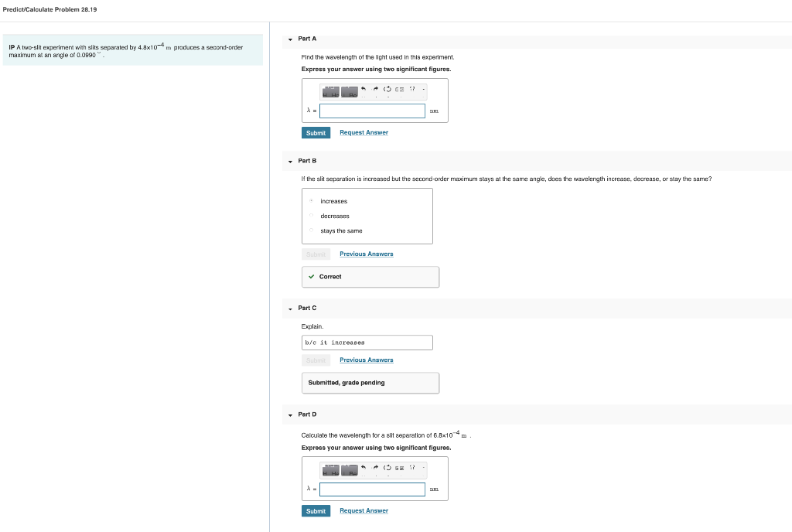Screen dimensions: 792x532
Task: Click the Redo icon in Part A equation toolbar
Action: pyautogui.click(x=376, y=89)
